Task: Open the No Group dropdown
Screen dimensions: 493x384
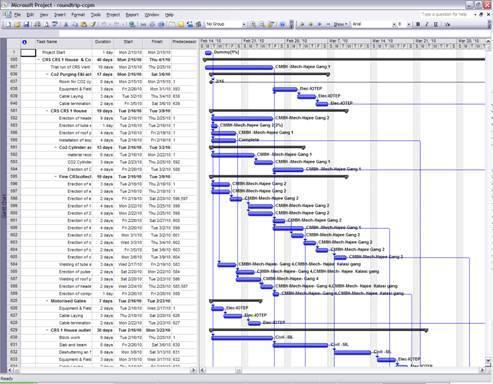Action: pyautogui.click(x=244, y=24)
